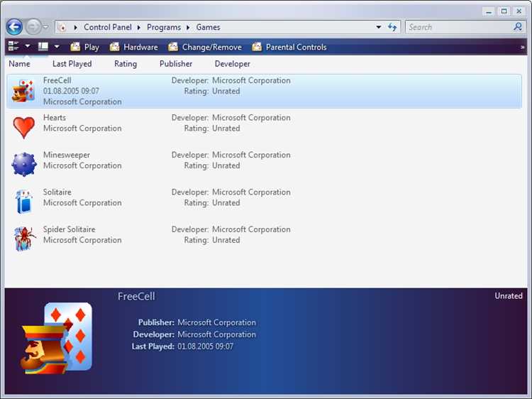Sort by the Rating column header
This screenshot has width=532, height=399.
126,64
